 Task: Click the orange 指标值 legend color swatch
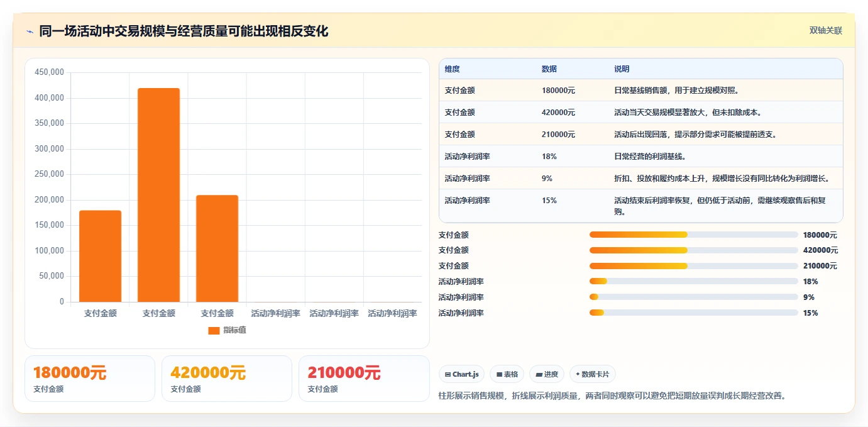coord(214,330)
